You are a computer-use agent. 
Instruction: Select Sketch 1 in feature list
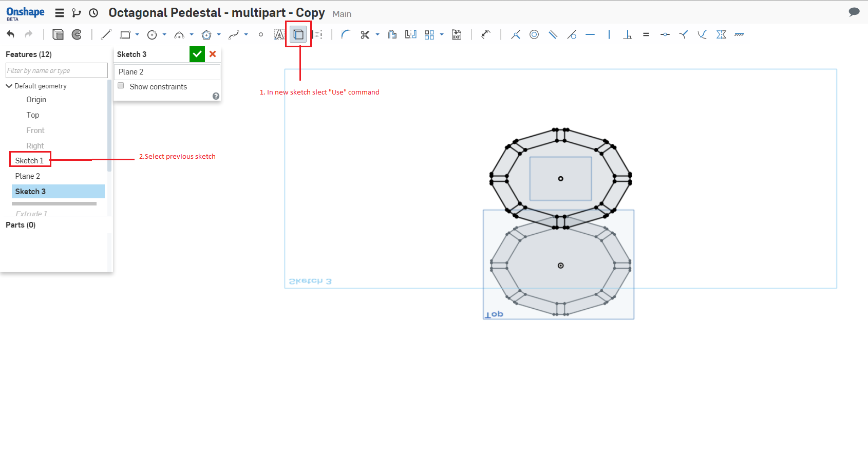(29, 160)
